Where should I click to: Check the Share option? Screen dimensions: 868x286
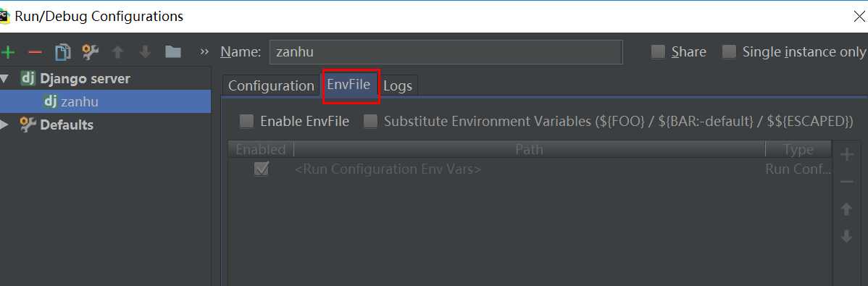pyautogui.click(x=658, y=52)
